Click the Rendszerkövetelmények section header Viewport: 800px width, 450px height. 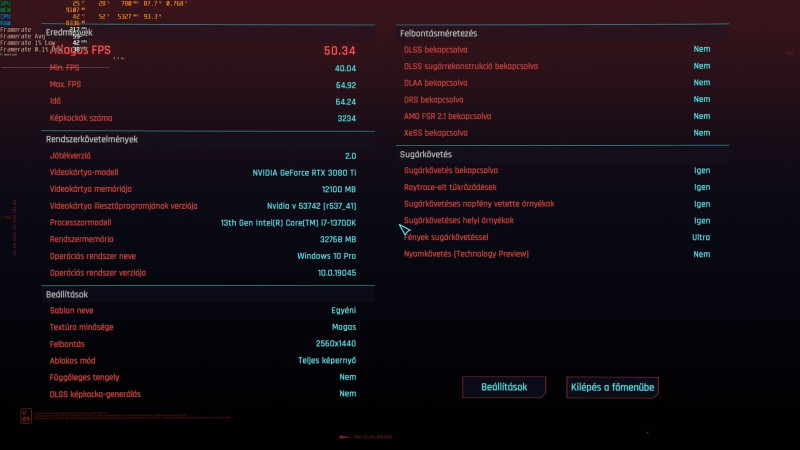pos(92,139)
